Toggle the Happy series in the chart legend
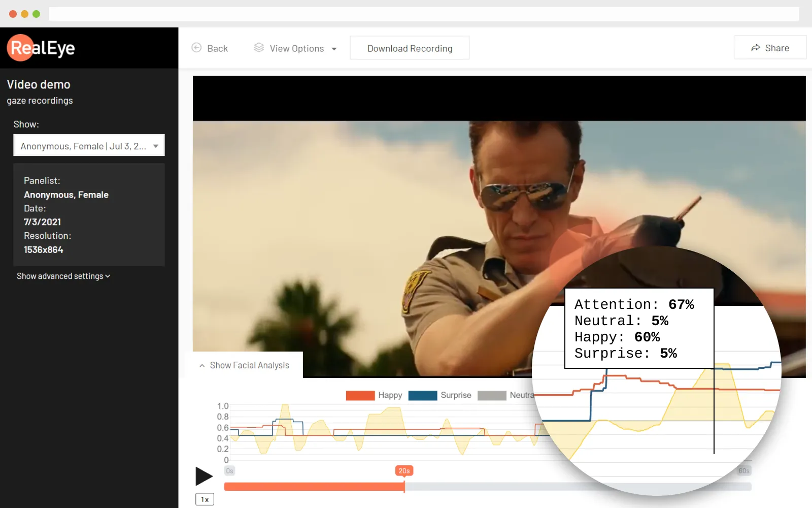 (x=374, y=395)
